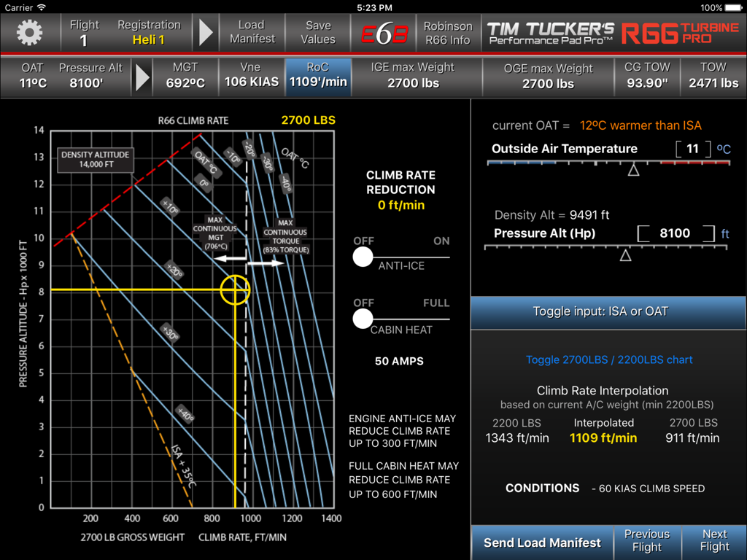Viewport: 747px width, 560px height.
Task: Expand the flight header arrow next to Heli 1
Action: 206,33
